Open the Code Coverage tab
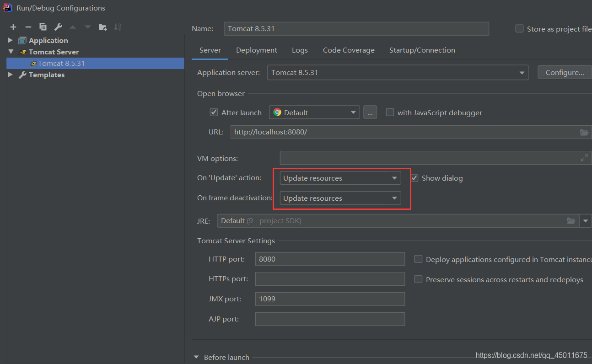Image resolution: width=592 pixels, height=364 pixels. coord(349,50)
